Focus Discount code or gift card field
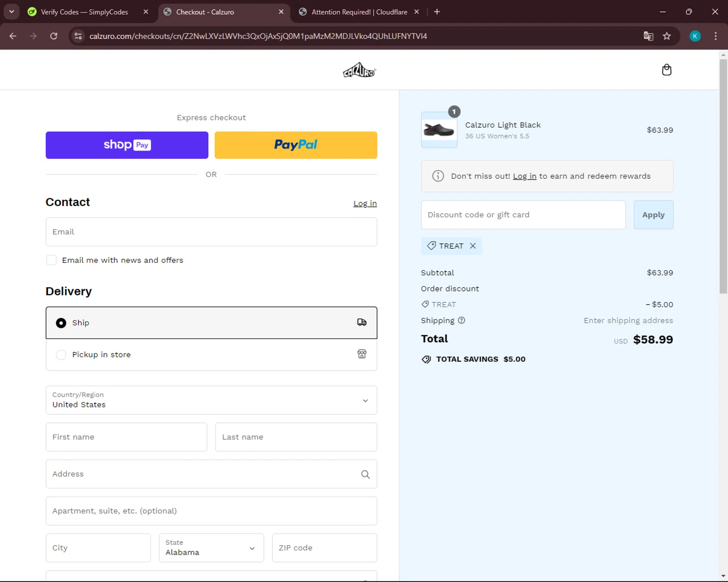The height and width of the screenshot is (582, 728). pyautogui.click(x=523, y=215)
